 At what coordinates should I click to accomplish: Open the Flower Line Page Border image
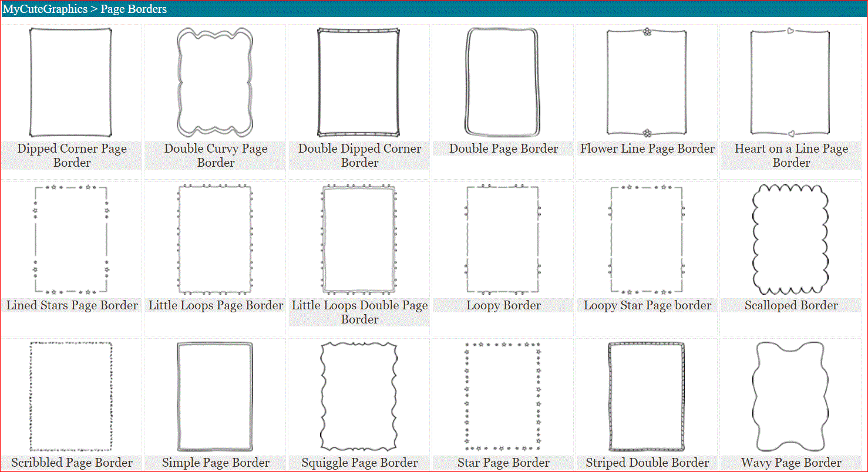point(647,83)
